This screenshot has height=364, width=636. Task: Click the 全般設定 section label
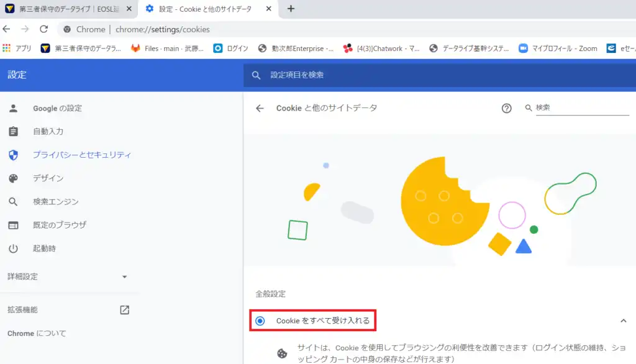coord(271,294)
